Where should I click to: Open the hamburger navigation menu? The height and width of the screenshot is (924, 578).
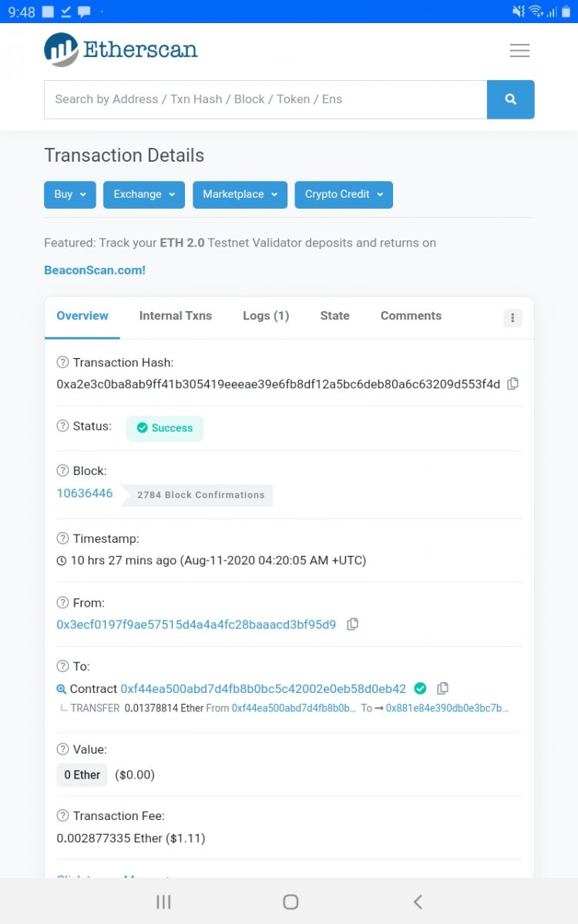[519, 51]
